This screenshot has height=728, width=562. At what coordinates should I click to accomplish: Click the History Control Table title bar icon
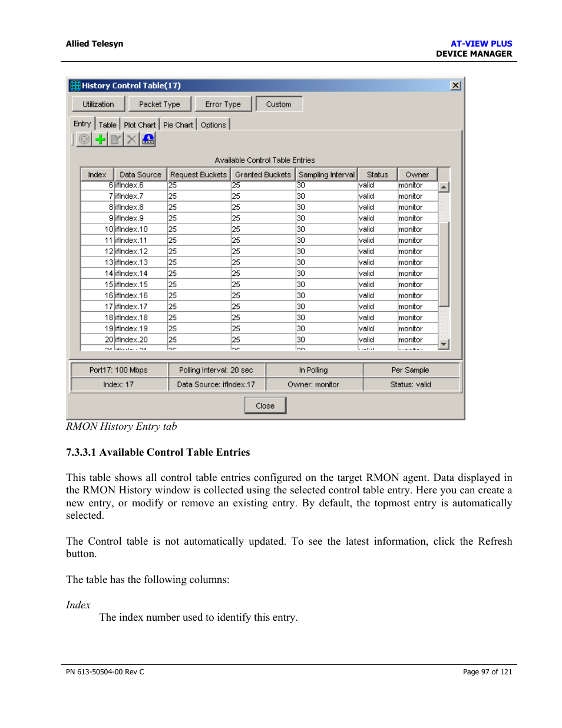tap(75, 85)
